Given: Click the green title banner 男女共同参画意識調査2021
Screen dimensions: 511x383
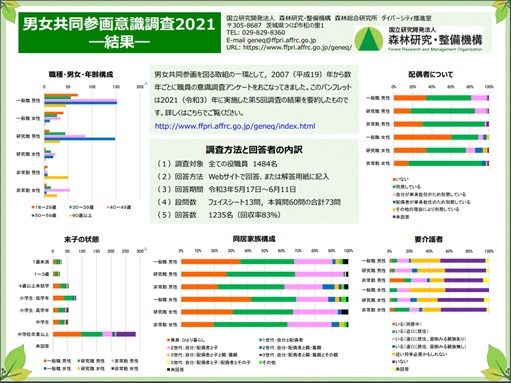Looking at the screenshot, I should tap(119, 33).
